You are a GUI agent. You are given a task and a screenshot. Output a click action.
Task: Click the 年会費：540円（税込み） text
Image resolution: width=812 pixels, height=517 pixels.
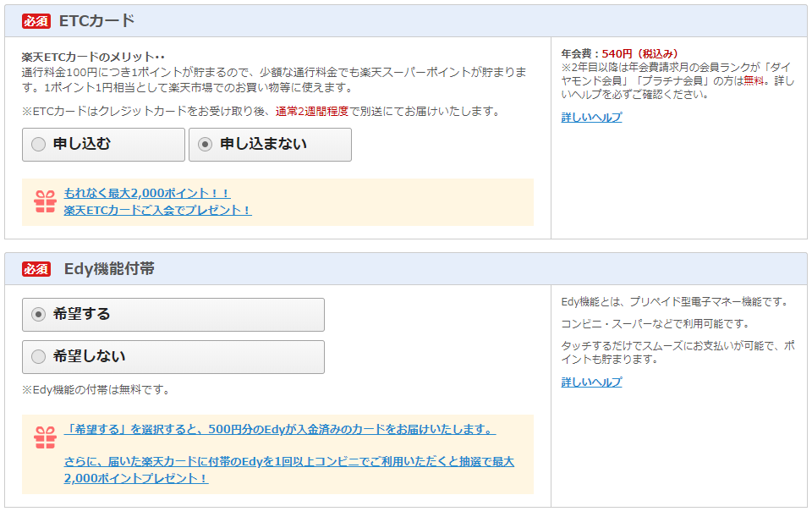point(619,53)
